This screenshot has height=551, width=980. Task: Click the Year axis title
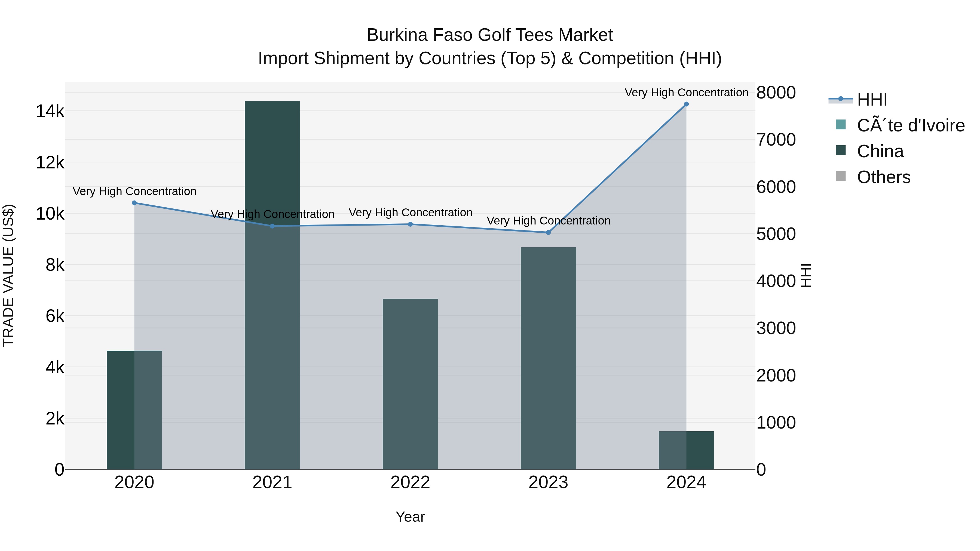click(x=411, y=517)
